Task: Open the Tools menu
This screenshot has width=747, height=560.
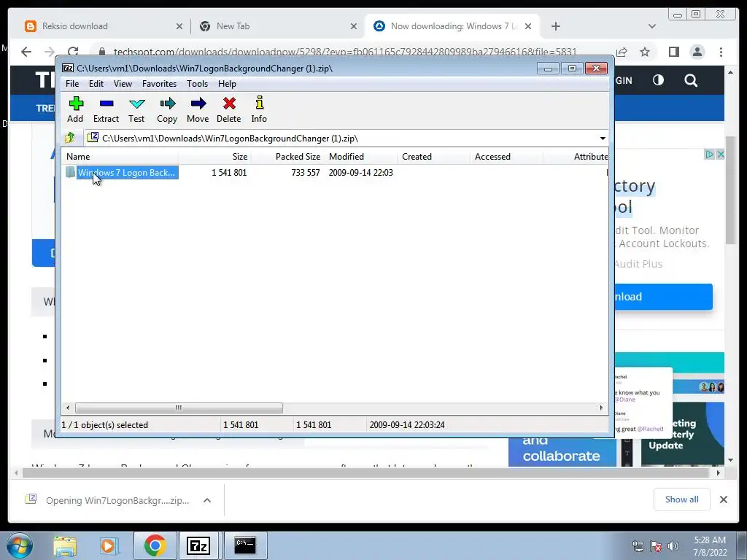Action: click(197, 84)
